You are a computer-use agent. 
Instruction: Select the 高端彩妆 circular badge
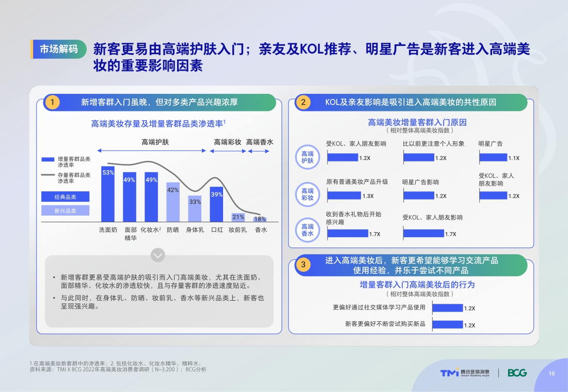point(308,194)
